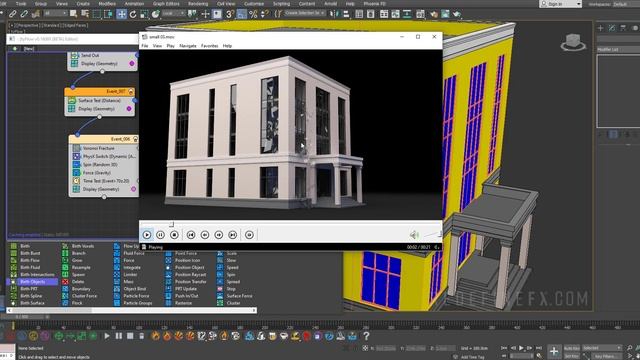The width and height of the screenshot is (640, 360).
Task: Select the Scale tool in main toolbar
Action: point(144,14)
